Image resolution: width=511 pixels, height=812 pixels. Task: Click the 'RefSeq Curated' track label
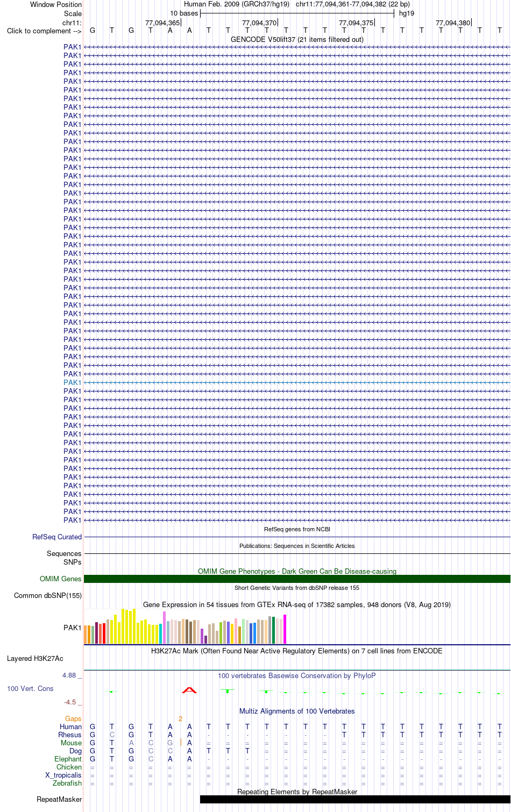[x=57, y=537]
